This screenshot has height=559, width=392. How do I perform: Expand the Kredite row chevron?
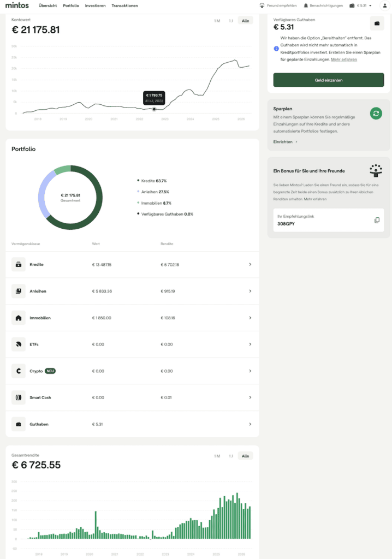[250, 265]
